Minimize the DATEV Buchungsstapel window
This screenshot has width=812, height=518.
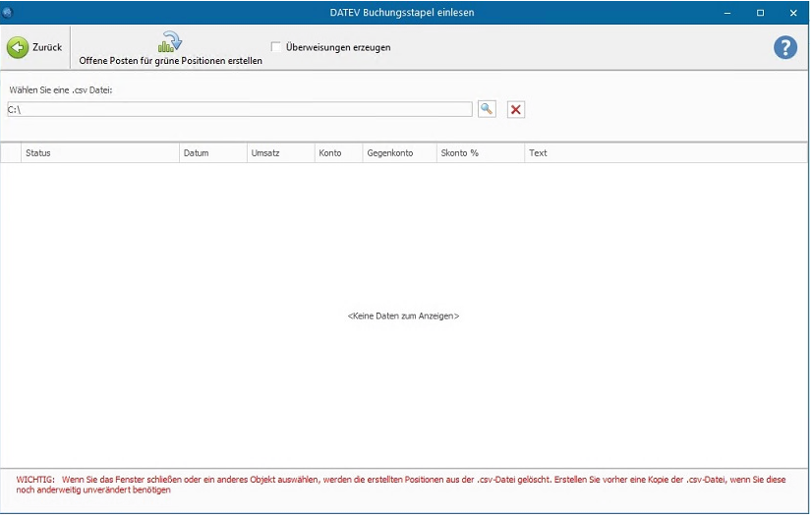[727, 13]
